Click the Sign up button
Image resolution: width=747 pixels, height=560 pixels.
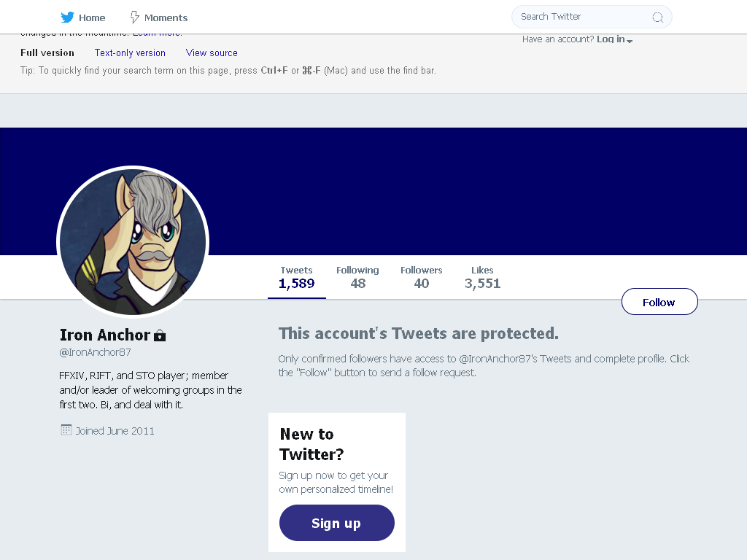336,523
